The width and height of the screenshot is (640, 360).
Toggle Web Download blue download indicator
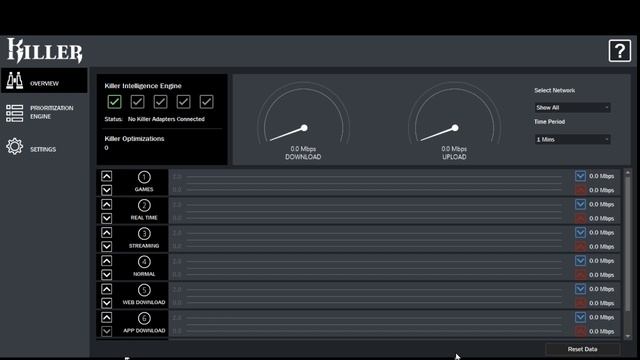pos(580,289)
